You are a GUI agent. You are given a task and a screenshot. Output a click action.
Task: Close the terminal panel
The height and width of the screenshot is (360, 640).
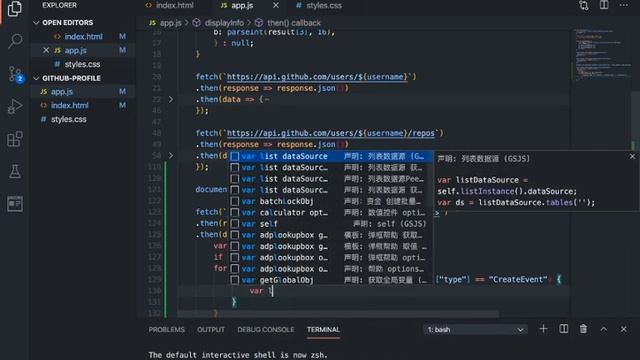click(624, 329)
